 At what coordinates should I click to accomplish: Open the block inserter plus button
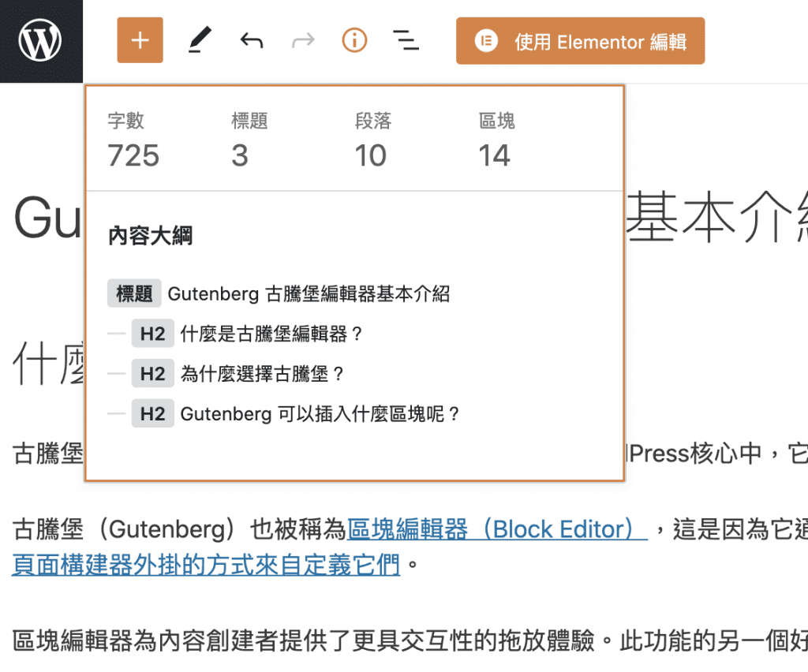click(x=140, y=40)
